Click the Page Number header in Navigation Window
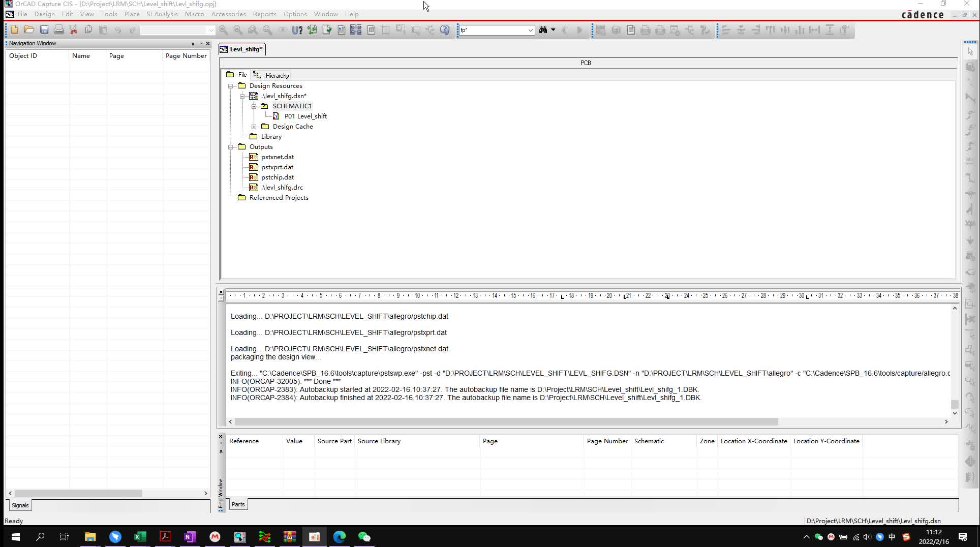980x547 pixels. click(x=186, y=56)
